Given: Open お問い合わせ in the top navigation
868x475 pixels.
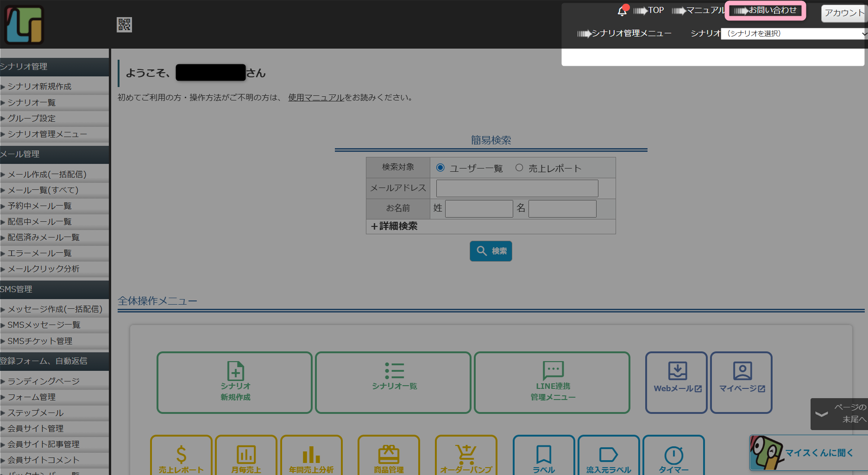Looking at the screenshot, I should (x=766, y=10).
